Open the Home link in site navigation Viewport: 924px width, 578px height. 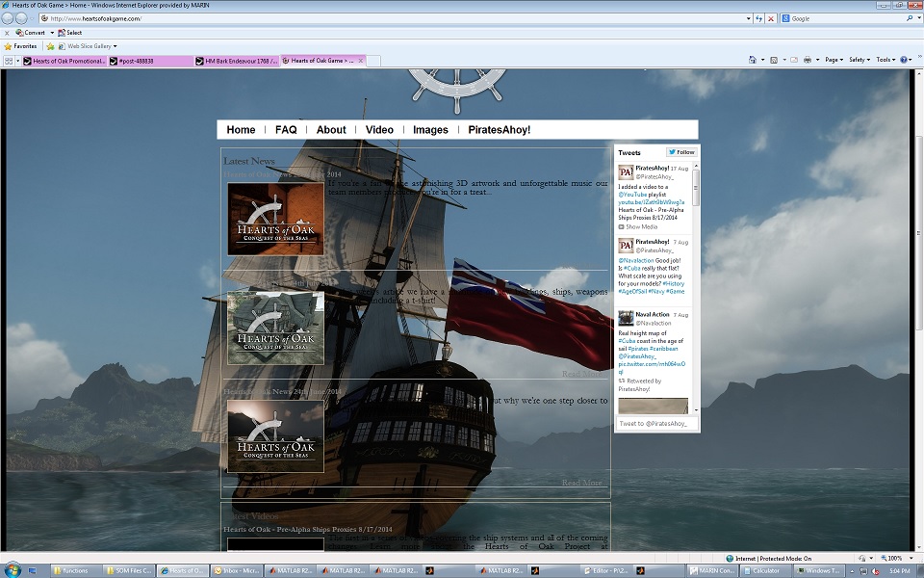click(241, 130)
